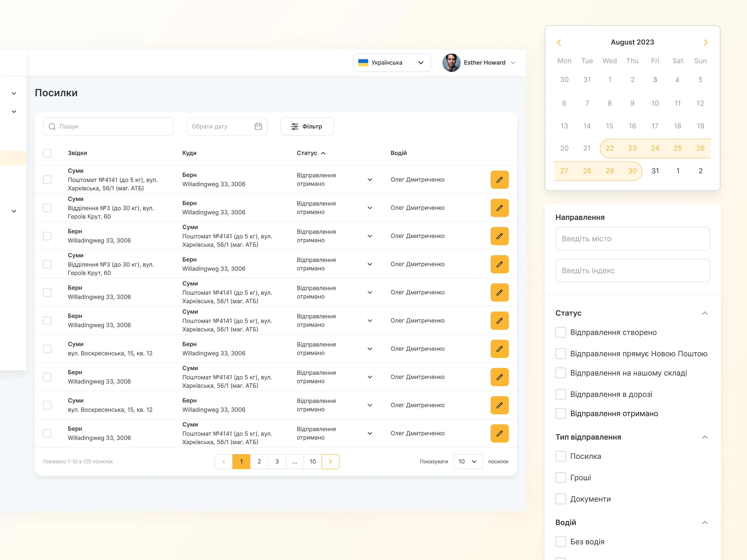Click the pencil edit icon in first row

(499, 180)
